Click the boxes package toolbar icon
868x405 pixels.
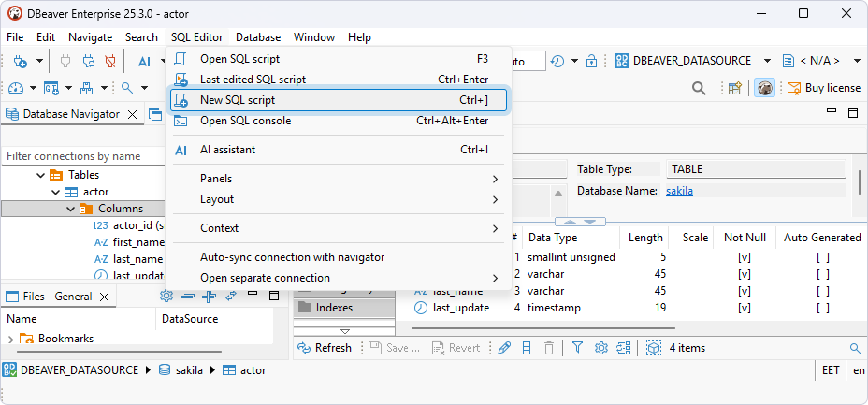pyautogui.click(x=87, y=87)
